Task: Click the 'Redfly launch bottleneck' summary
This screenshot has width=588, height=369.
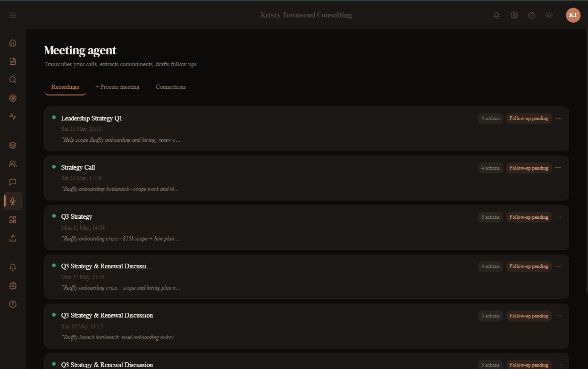Action: pyautogui.click(x=120, y=337)
